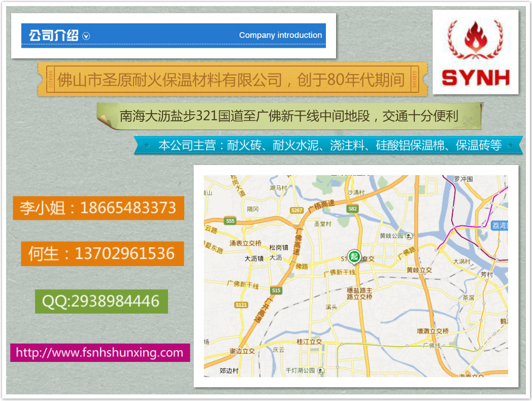Click the Company introduction header text
This screenshot has height=401, width=532.
280,35
